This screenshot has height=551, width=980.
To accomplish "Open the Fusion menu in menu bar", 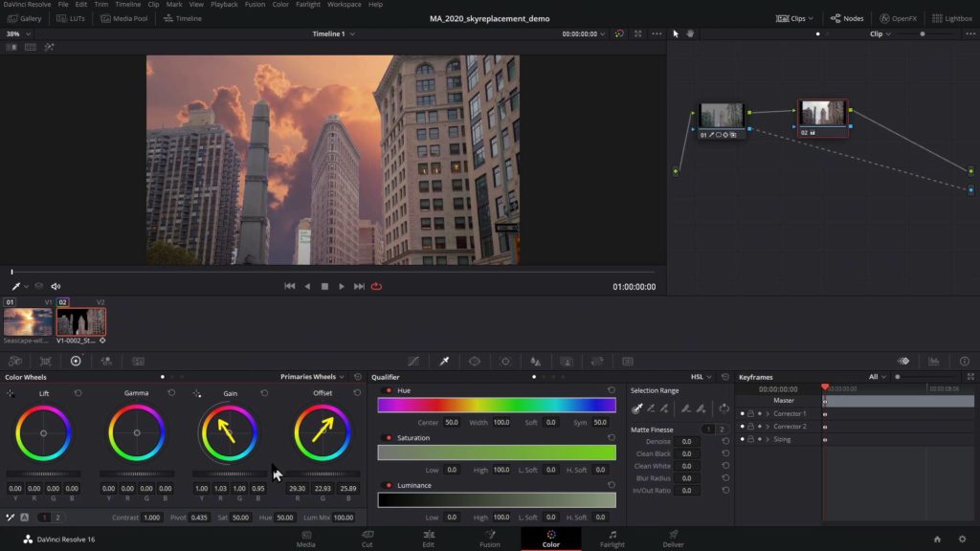I will (x=254, y=5).
